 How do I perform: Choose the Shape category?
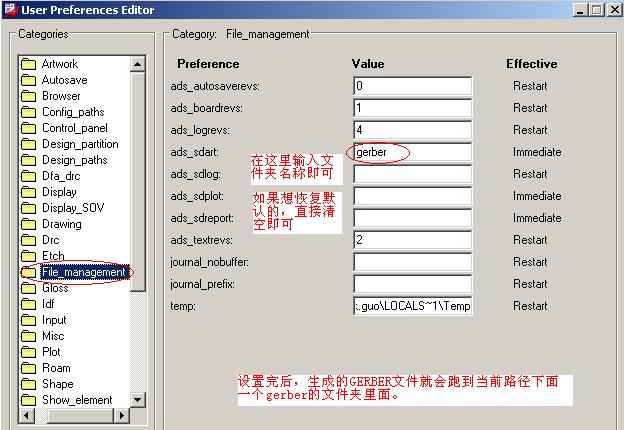(58, 384)
